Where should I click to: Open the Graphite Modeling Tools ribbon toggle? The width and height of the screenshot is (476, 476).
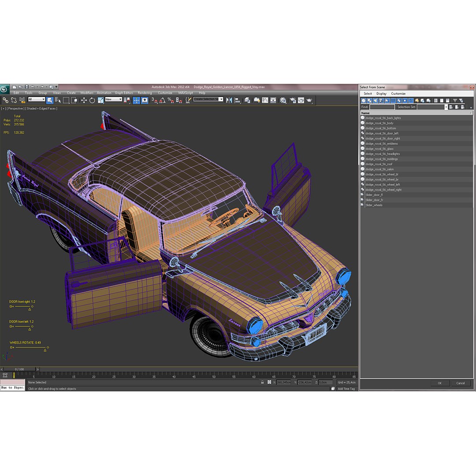pyautogui.click(x=257, y=100)
